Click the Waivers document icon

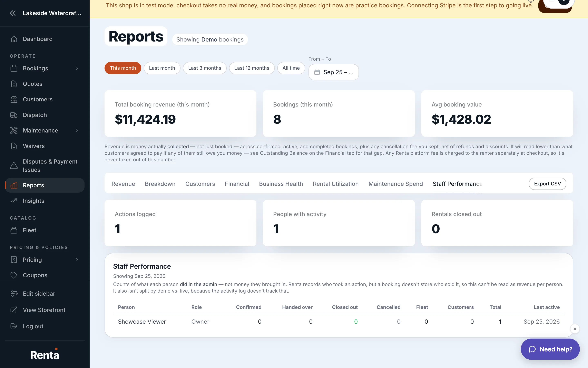click(x=14, y=146)
